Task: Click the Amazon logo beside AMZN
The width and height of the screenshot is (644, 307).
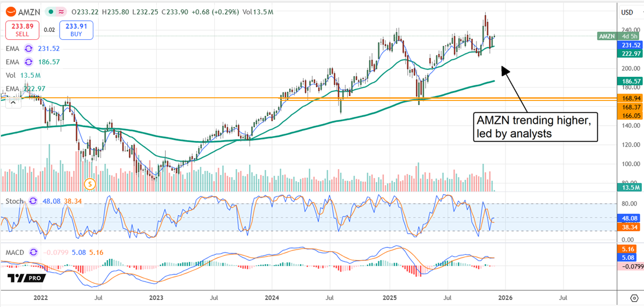Action: (x=11, y=11)
